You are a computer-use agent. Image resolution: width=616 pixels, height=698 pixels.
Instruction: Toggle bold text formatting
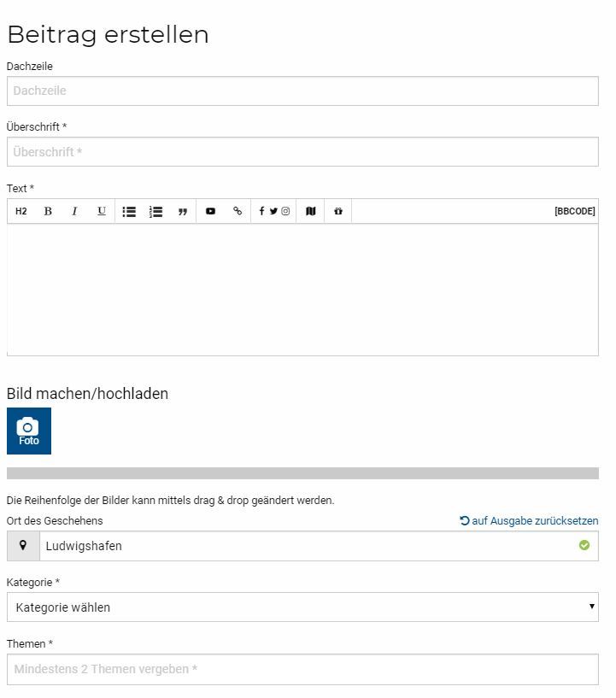(48, 211)
